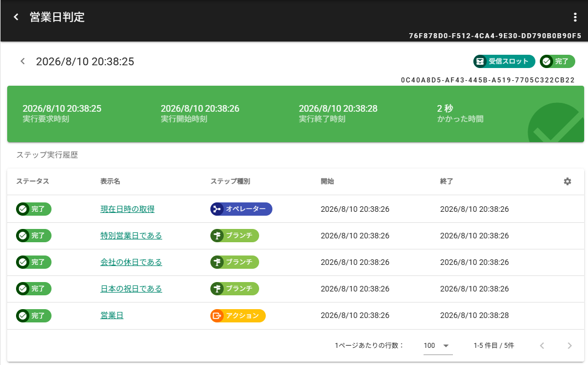
Task: Open the 営業日 step link
Action: click(112, 315)
